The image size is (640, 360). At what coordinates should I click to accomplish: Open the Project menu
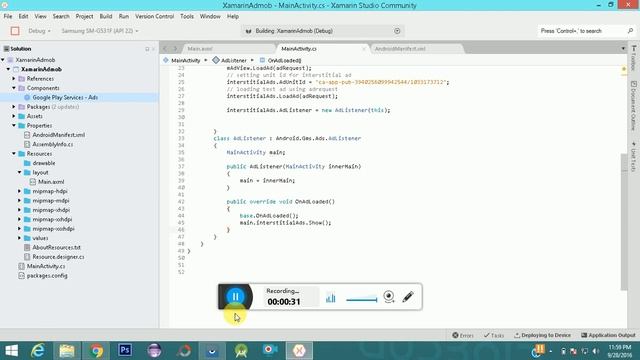coord(84,16)
